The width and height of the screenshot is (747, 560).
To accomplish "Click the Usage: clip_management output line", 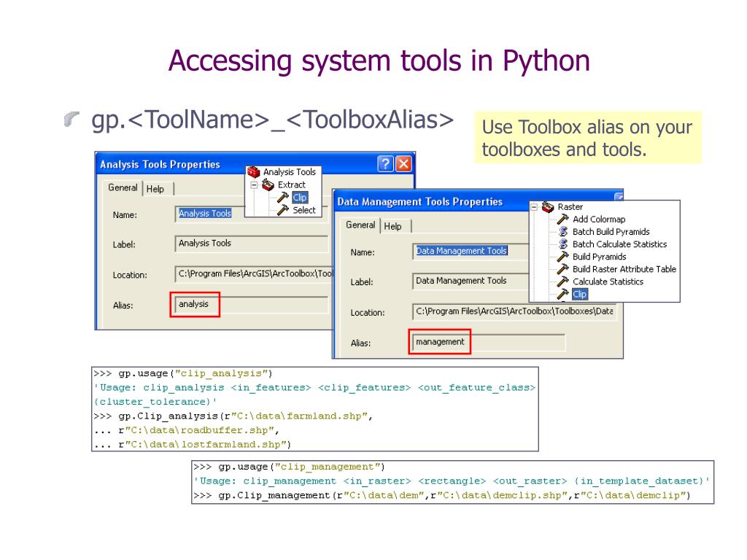I will [x=452, y=481].
